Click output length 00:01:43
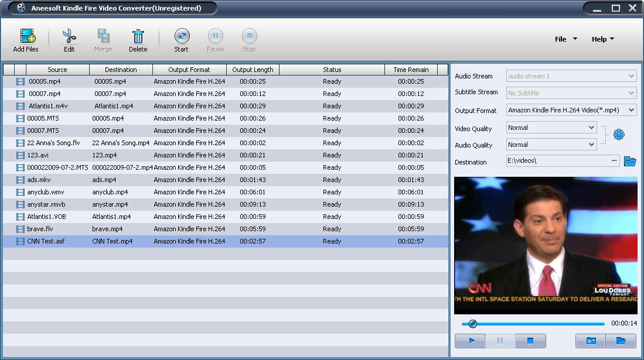Screen dimensions: 644x360 (253, 180)
